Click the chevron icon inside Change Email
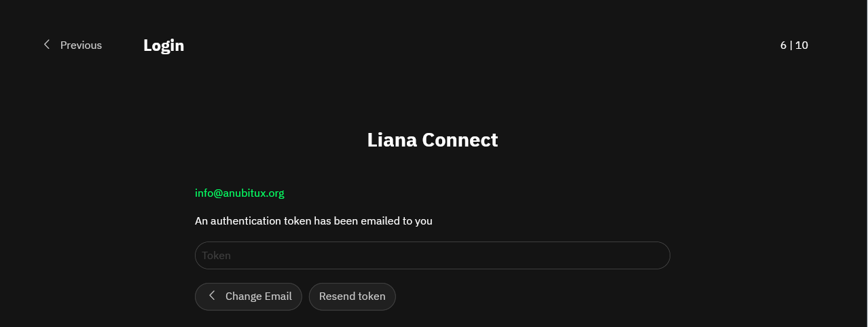The width and height of the screenshot is (868, 327). pyautogui.click(x=212, y=296)
